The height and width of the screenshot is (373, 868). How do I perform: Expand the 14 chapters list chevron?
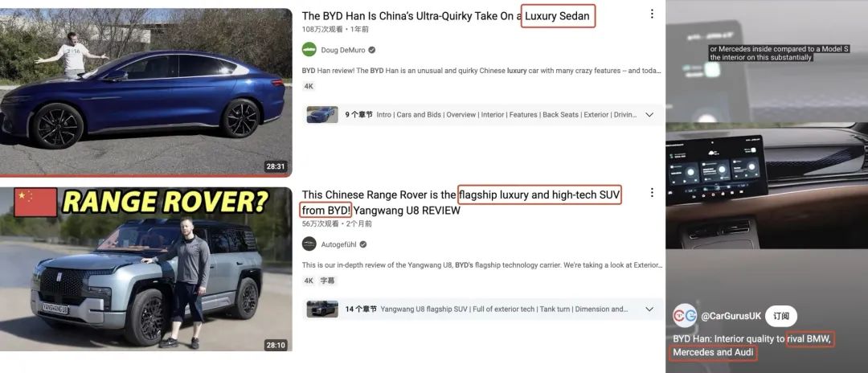650,309
